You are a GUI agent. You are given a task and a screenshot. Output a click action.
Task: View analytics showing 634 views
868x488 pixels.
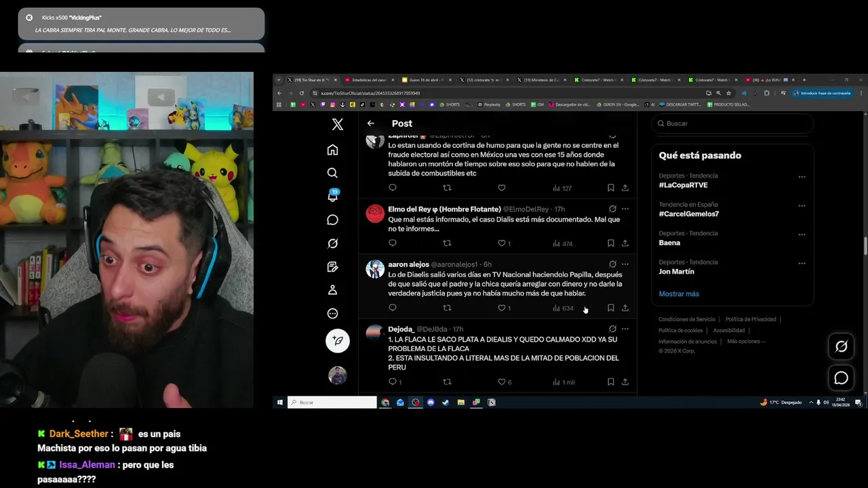tap(563, 308)
